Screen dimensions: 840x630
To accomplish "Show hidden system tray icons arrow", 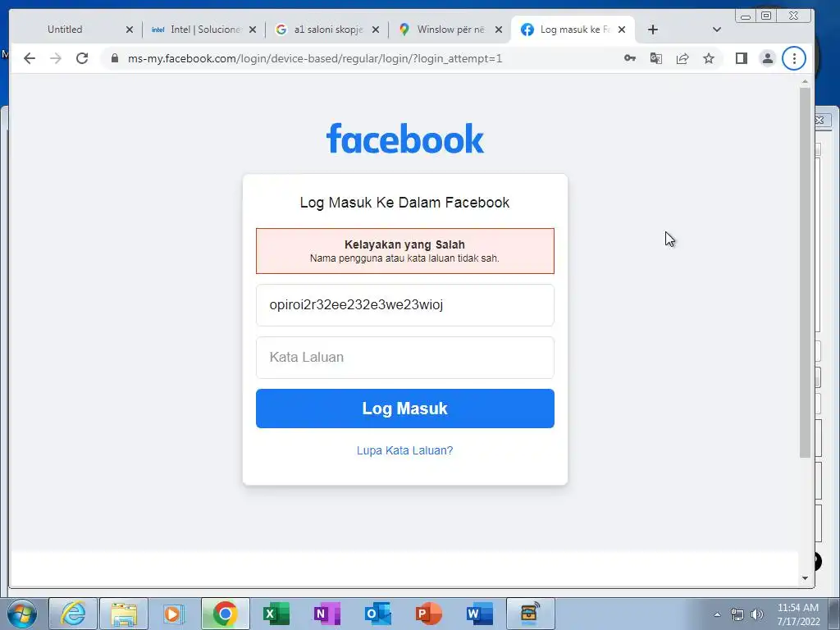I will click(717, 614).
